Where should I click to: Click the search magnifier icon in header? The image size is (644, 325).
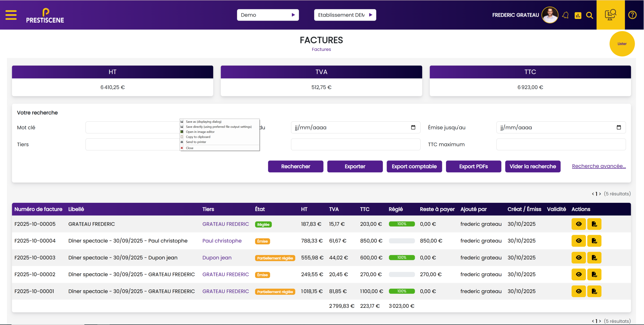(x=589, y=15)
